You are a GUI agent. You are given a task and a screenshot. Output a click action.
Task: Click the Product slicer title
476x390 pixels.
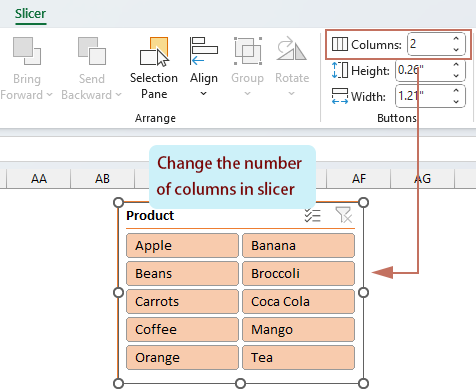click(x=150, y=215)
